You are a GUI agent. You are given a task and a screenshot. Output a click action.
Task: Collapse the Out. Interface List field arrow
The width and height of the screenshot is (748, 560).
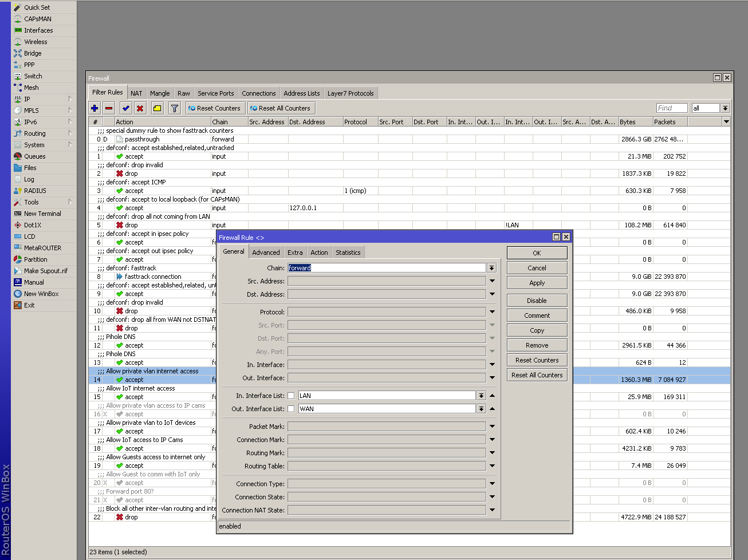492,409
